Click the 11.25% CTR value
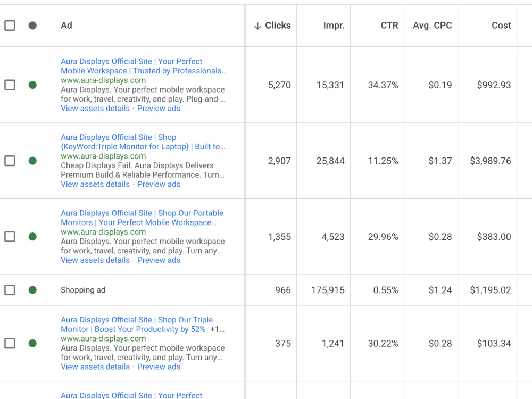The width and height of the screenshot is (532, 399). 383,161
